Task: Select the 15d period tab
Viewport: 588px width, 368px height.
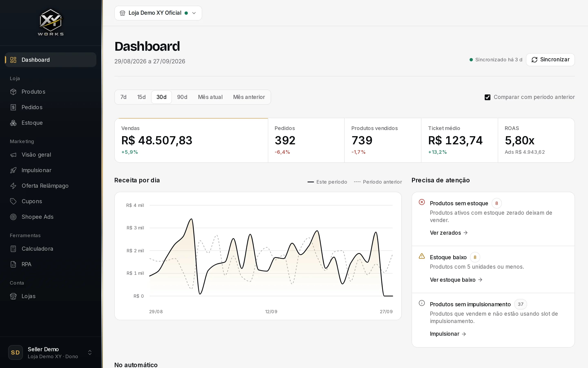Action: 141,97
